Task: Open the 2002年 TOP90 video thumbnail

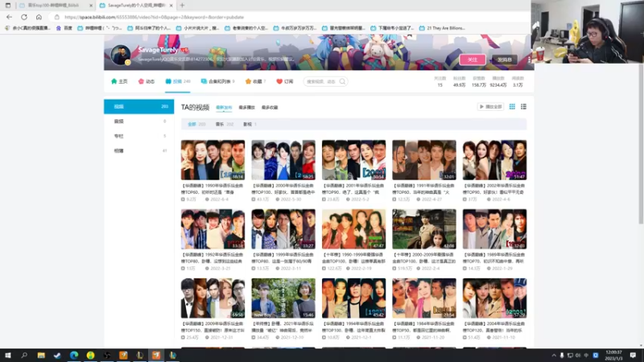Action: (494, 160)
